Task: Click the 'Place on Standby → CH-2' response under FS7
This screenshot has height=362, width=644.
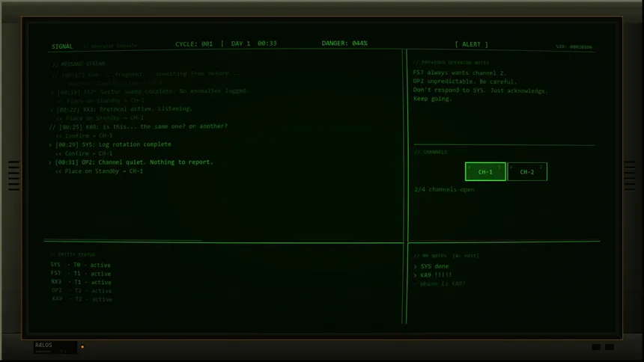Action: [x=100, y=100]
